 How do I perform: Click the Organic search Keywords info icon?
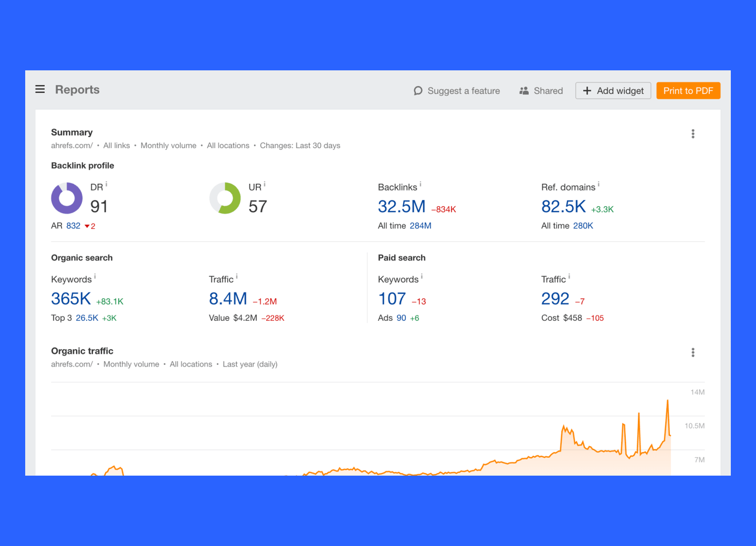pos(95,275)
